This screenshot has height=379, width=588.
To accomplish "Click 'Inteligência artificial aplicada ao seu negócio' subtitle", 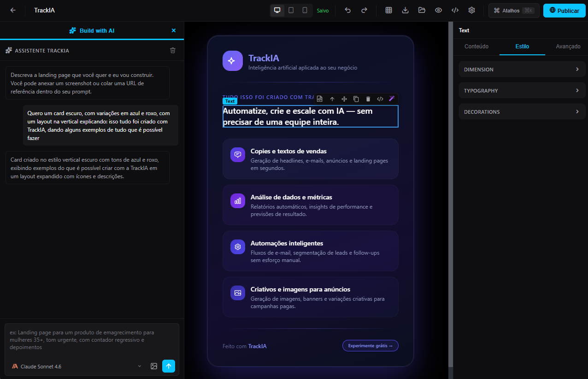I will [x=303, y=68].
